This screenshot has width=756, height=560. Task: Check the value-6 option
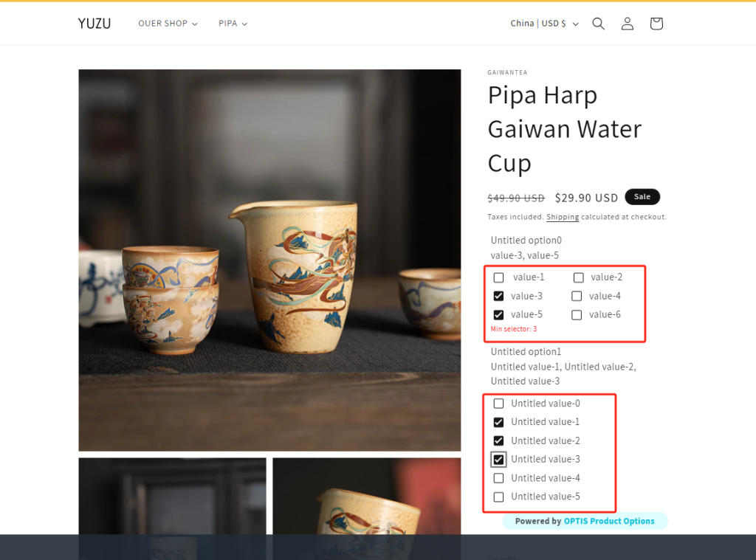click(578, 314)
